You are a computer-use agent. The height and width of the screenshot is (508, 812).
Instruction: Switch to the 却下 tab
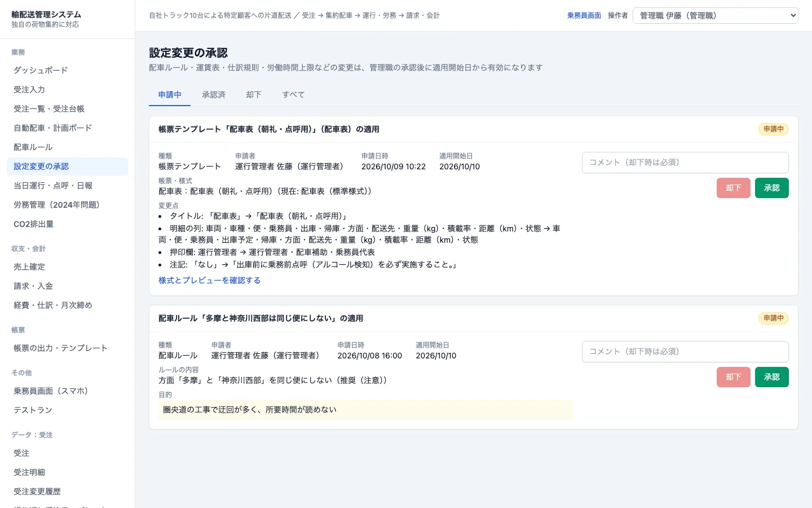[x=254, y=95]
